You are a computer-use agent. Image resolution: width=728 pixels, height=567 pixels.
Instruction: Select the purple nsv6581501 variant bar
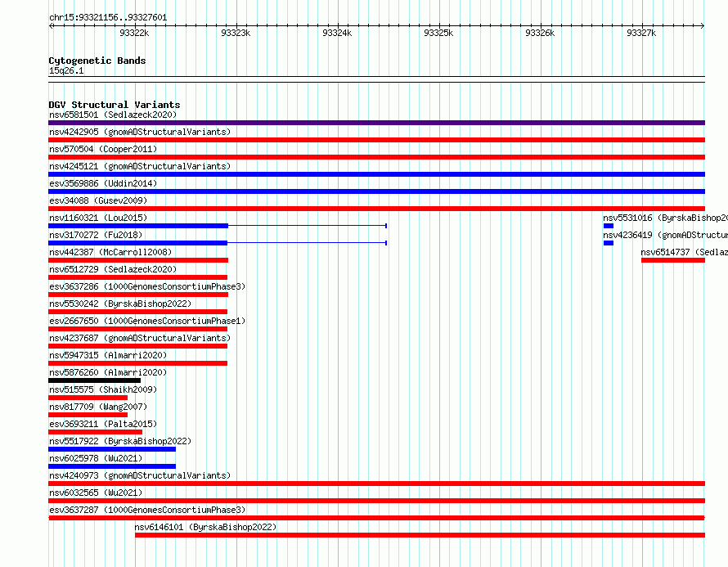click(376, 123)
